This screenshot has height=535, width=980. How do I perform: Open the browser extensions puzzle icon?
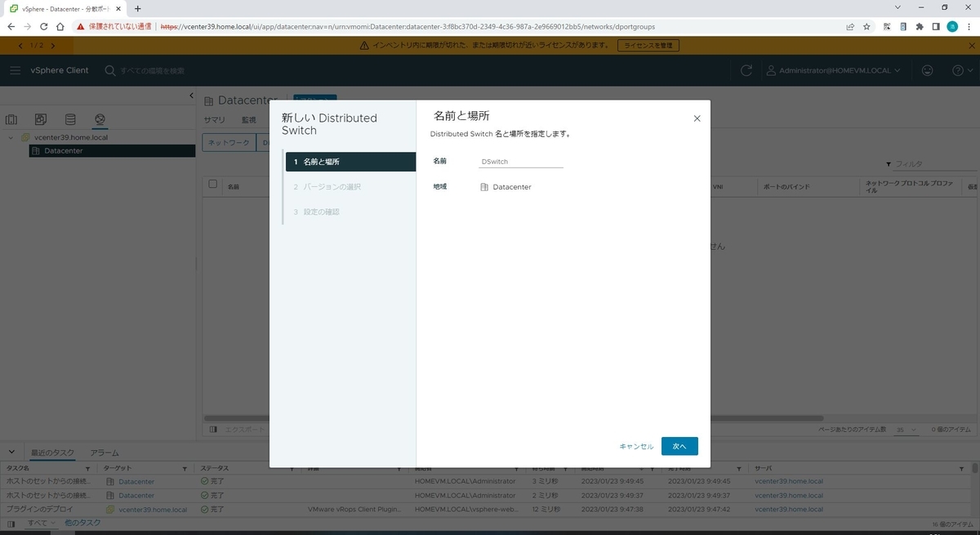pyautogui.click(x=920, y=26)
